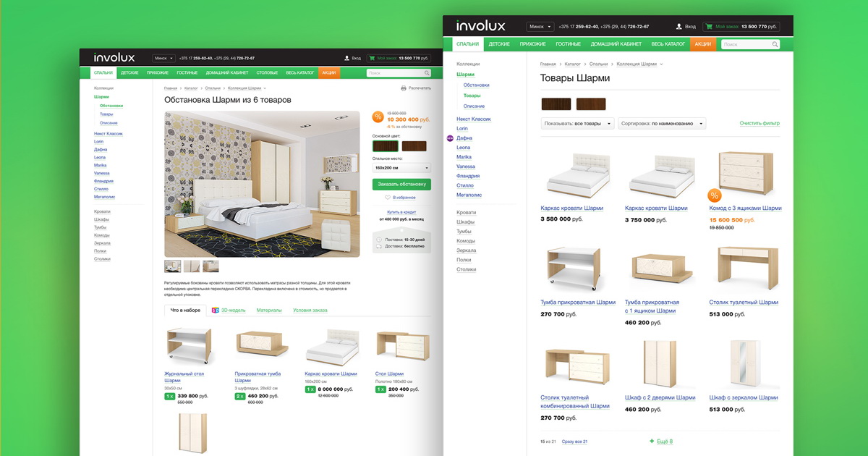The height and width of the screenshot is (456, 868).
Task: Open the 3D-модель cube icon tab
Action: click(215, 310)
